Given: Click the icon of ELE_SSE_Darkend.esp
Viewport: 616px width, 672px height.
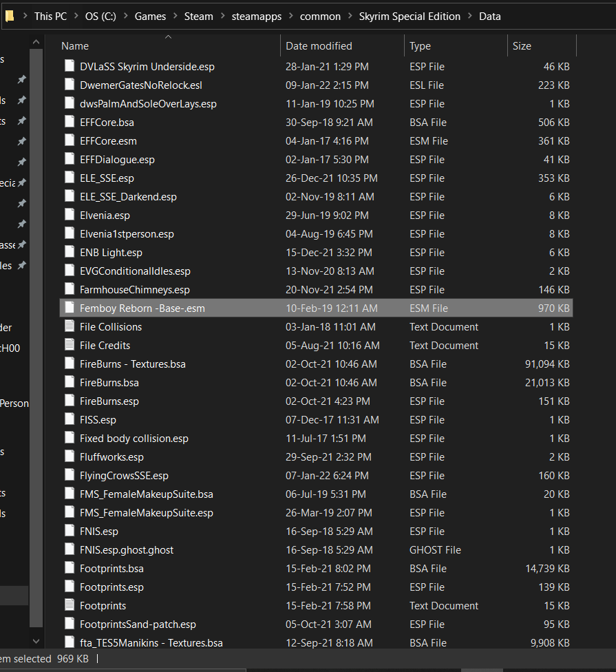Looking at the screenshot, I should tap(70, 196).
